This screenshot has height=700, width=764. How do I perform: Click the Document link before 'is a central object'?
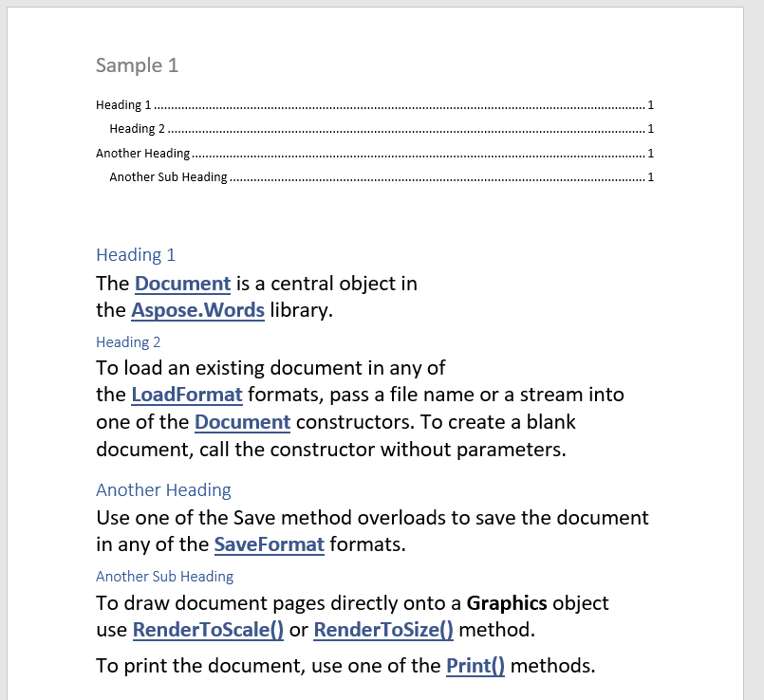pos(182,284)
